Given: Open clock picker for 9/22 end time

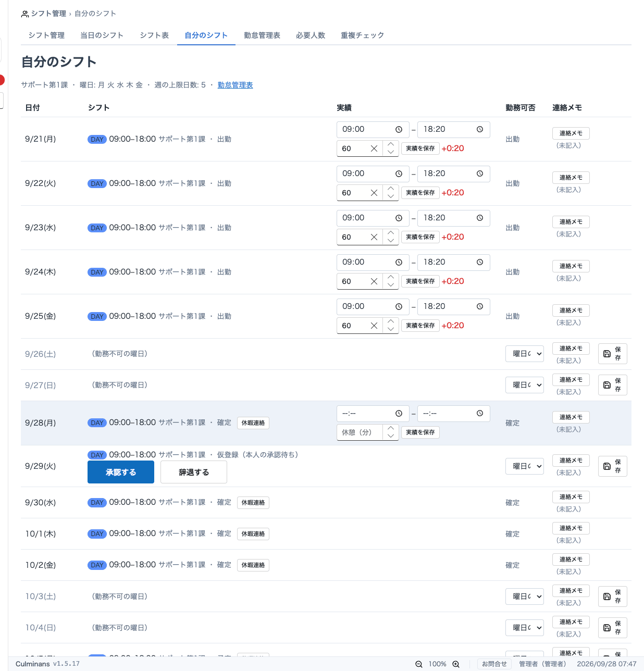Looking at the screenshot, I should (480, 173).
